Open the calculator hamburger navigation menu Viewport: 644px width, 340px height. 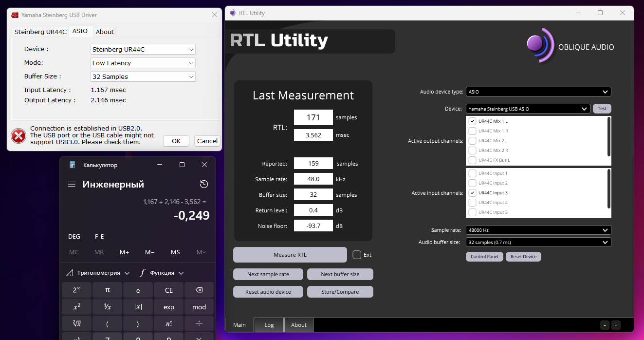(x=72, y=185)
